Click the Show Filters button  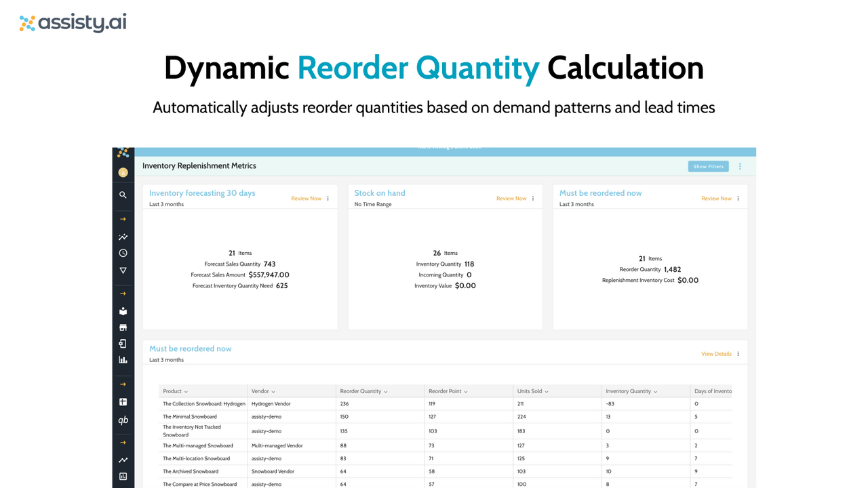click(708, 166)
